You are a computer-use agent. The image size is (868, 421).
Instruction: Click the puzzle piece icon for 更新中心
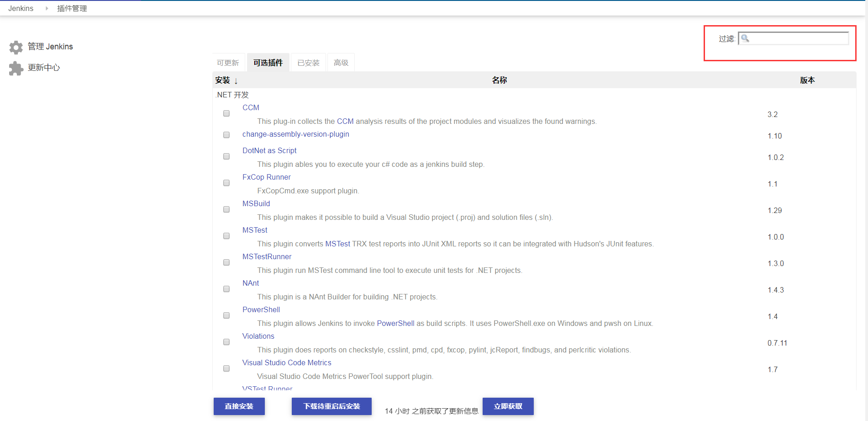coord(16,68)
